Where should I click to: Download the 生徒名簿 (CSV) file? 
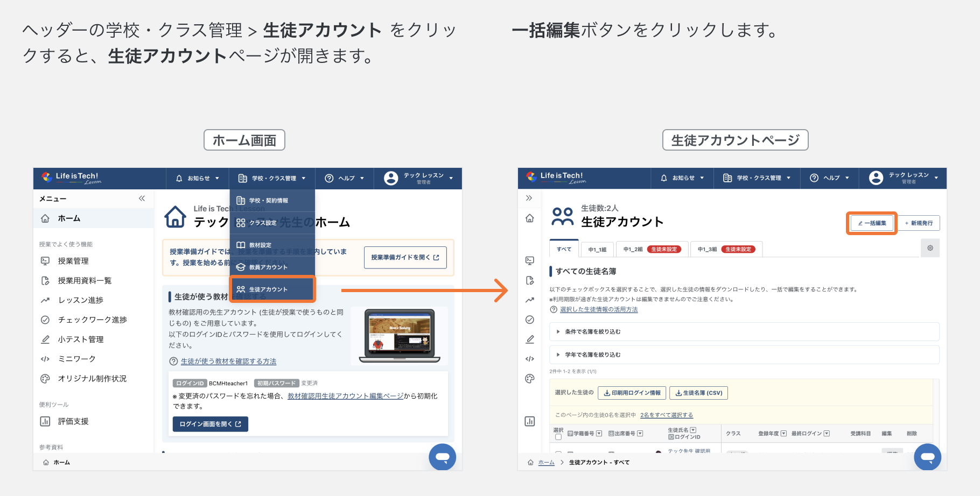(698, 393)
